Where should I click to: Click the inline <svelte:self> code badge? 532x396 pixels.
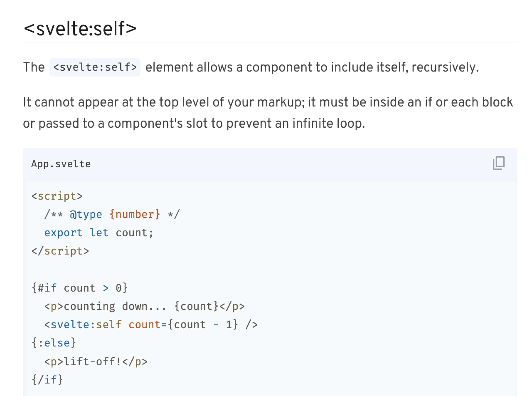point(95,67)
